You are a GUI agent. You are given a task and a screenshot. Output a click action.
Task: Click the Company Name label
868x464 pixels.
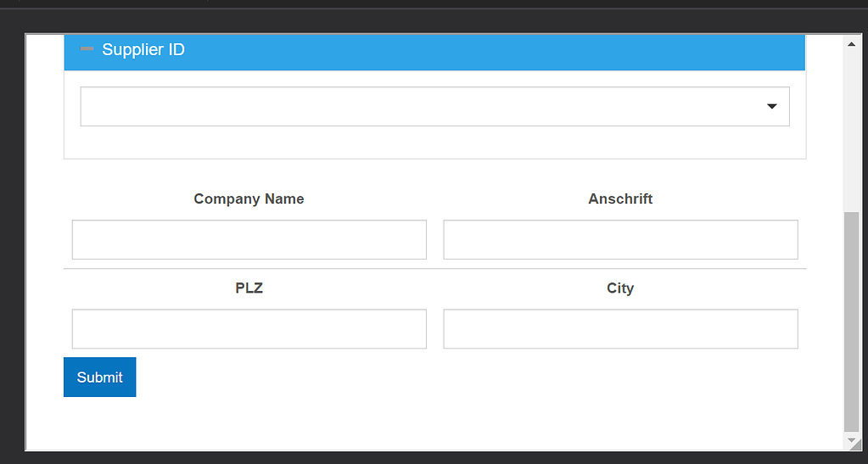(x=249, y=198)
